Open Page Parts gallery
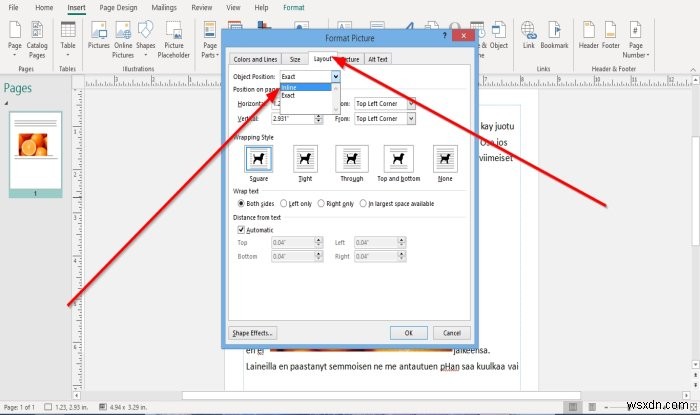Viewport: 700px width, 415px height. coord(210,39)
